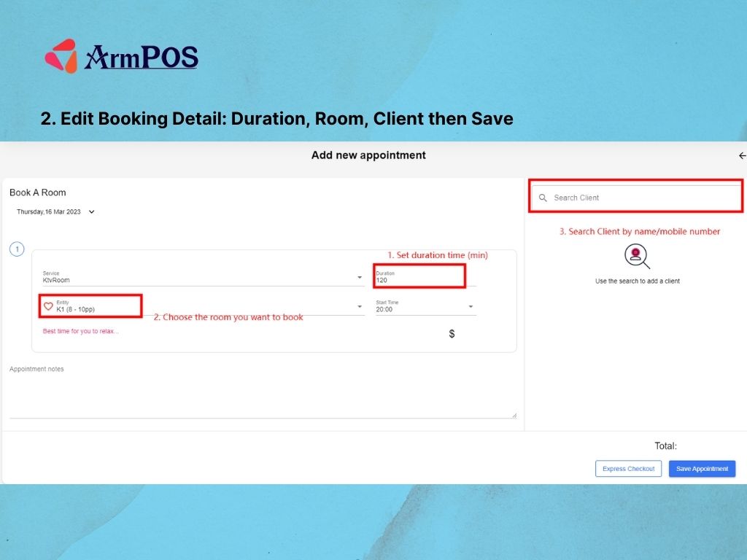Grab the notes text area resize handle
The image size is (747, 560).
pos(514,415)
